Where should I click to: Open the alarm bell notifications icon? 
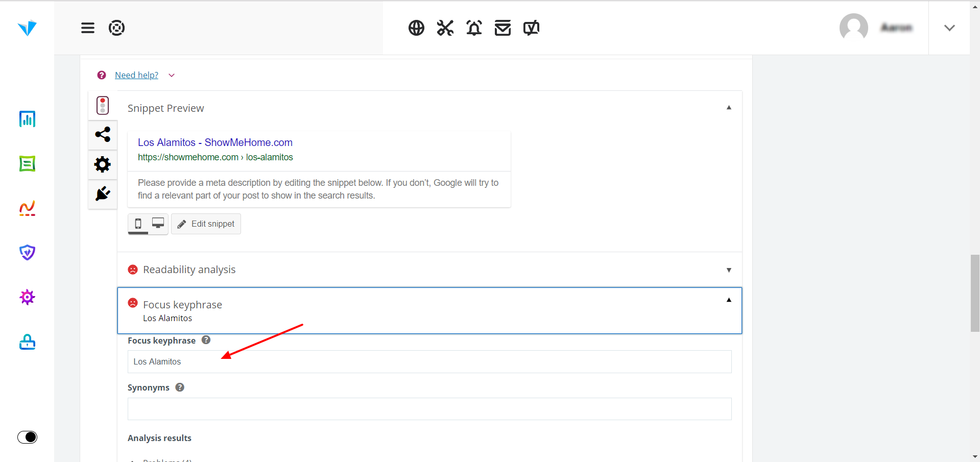pos(474,28)
